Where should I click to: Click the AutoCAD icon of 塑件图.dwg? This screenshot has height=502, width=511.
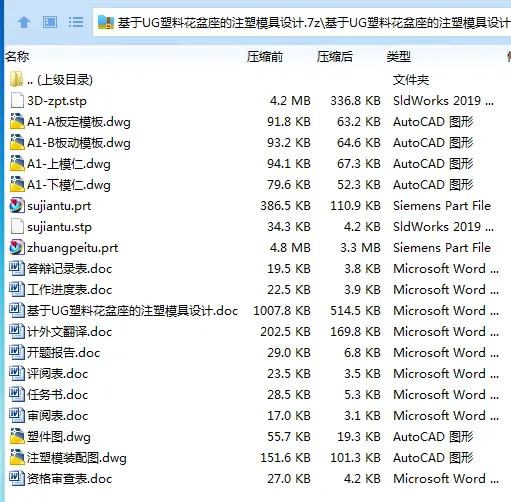pos(17,437)
